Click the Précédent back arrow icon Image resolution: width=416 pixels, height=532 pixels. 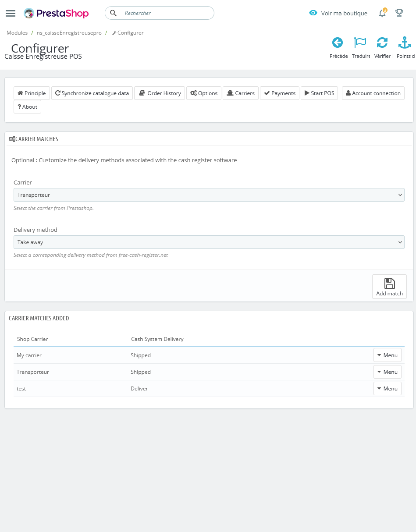coord(338,43)
